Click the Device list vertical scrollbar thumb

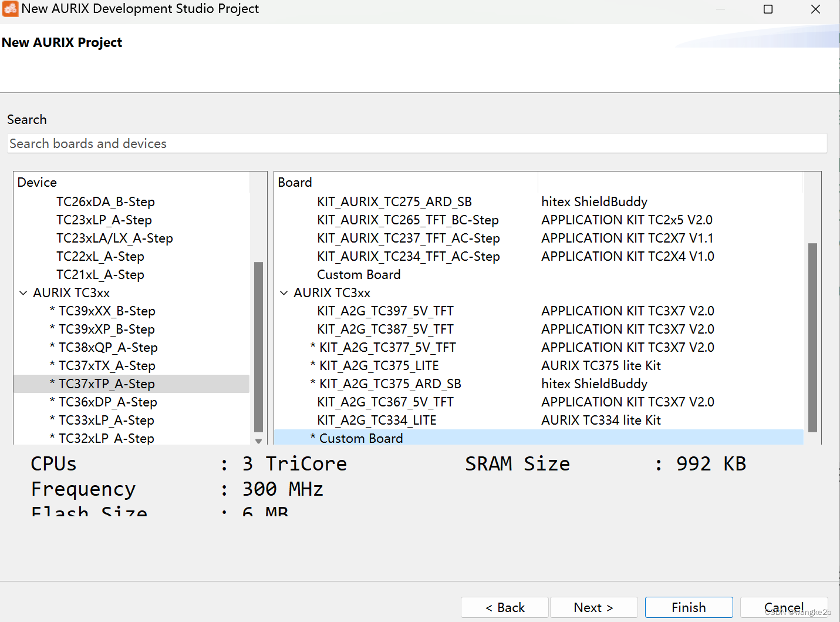click(258, 347)
